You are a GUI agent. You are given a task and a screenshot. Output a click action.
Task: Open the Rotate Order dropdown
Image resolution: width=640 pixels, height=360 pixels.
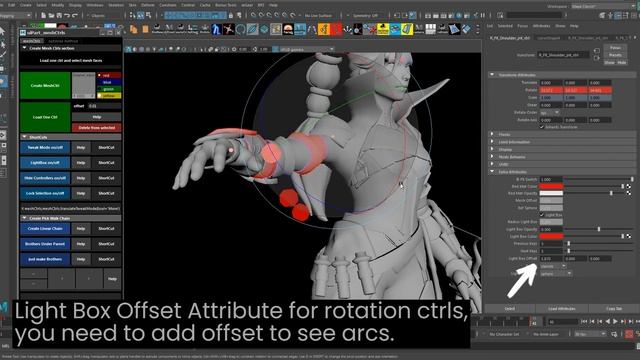(549, 112)
